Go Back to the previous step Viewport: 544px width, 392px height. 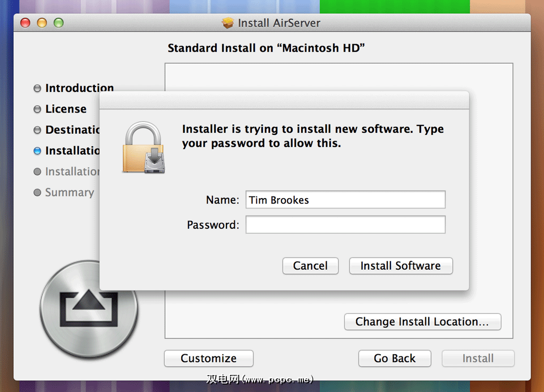pos(395,359)
